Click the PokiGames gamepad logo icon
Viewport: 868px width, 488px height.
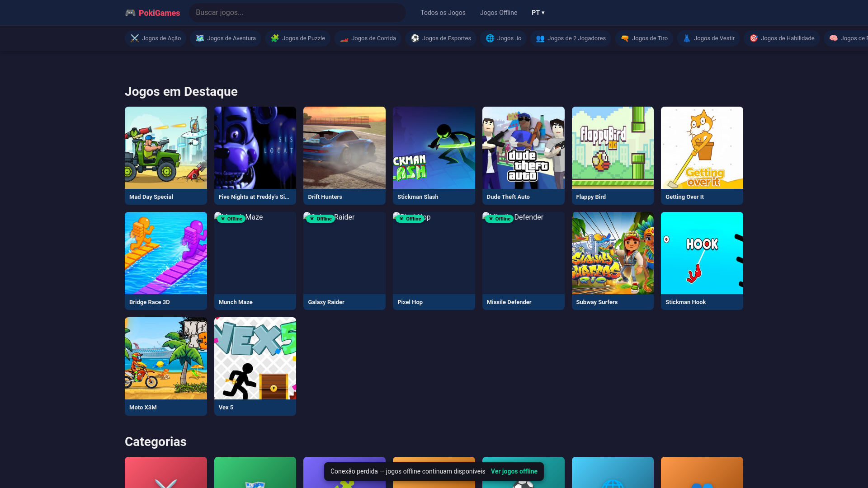[130, 13]
